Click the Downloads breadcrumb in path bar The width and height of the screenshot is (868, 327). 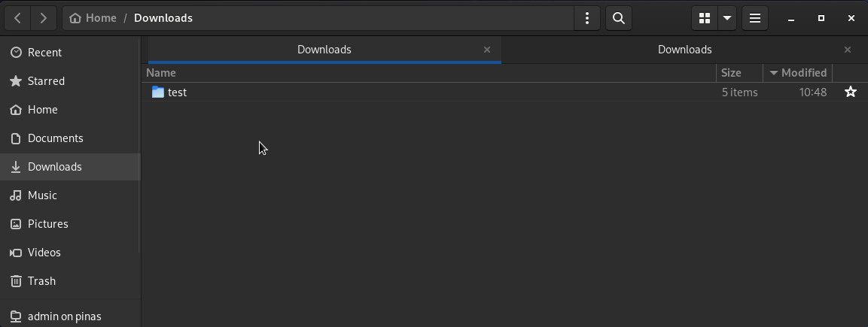pyautogui.click(x=163, y=18)
